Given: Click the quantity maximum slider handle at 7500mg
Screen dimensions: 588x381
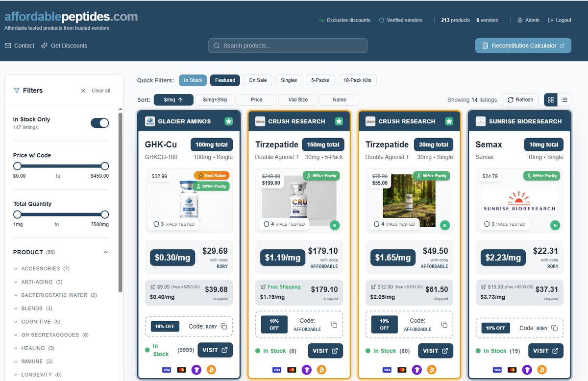Looking at the screenshot, I should (x=105, y=214).
